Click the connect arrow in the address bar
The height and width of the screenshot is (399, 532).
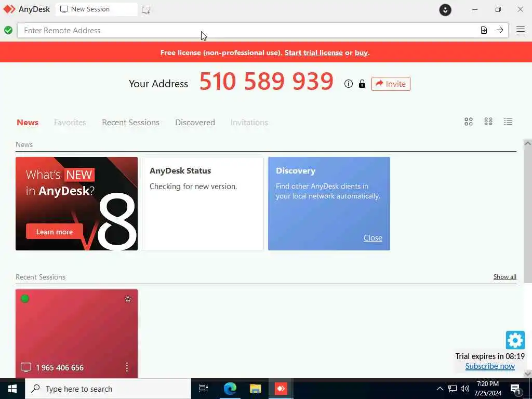(x=500, y=30)
